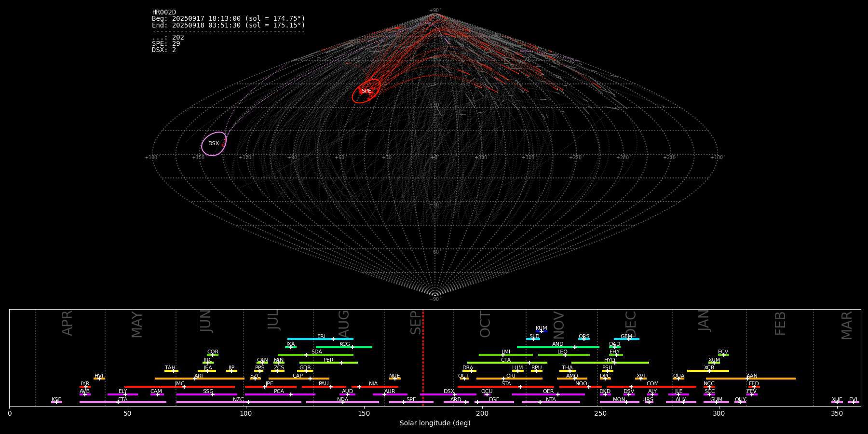
Task: Select the LEO shower bar in the timeline
Action: click(x=564, y=355)
